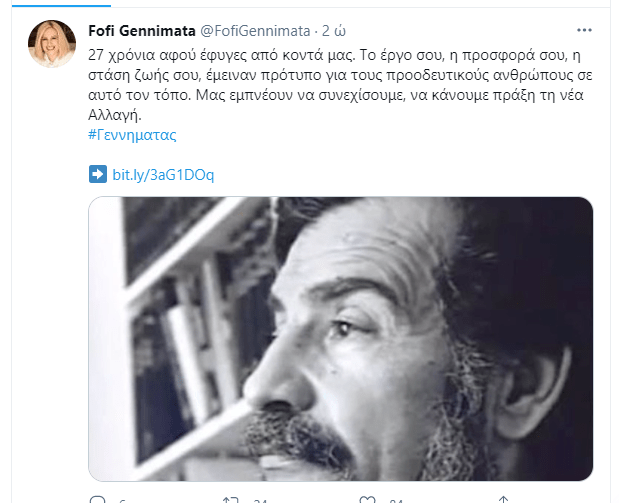Click the retweet arrows icon
The image size is (619, 503).
point(230,500)
